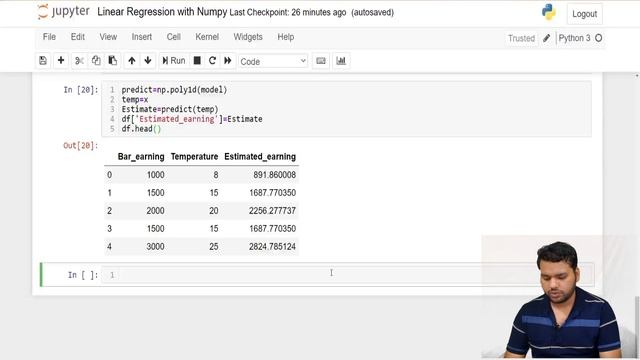Click the Jupyter logo to go home
640x360 pixels.
63,12
